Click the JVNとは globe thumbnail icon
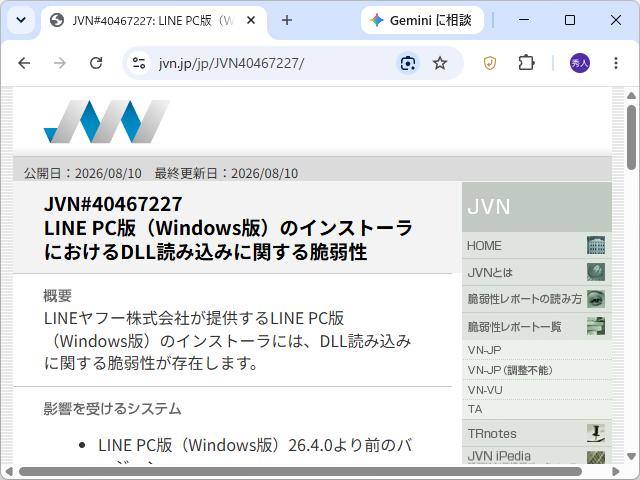 point(596,272)
